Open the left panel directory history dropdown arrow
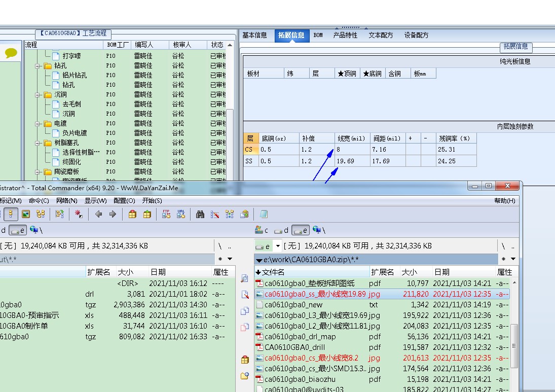 click(230, 259)
